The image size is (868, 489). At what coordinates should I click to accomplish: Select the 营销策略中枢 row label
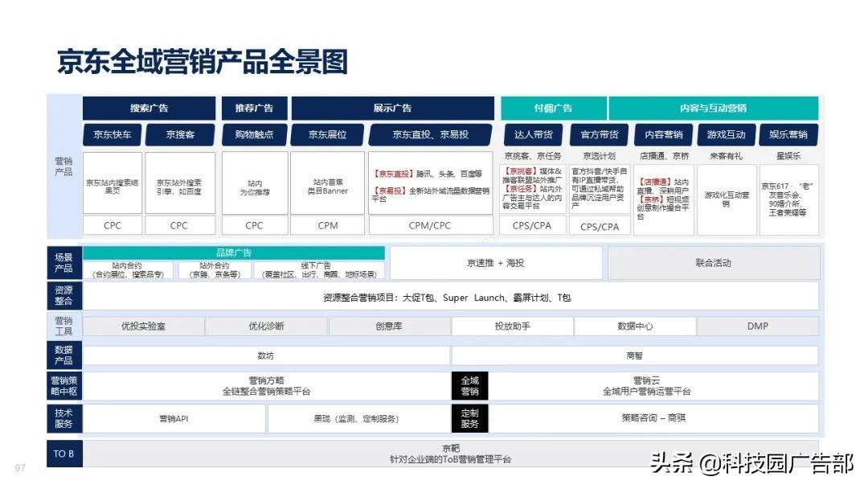click(x=64, y=386)
